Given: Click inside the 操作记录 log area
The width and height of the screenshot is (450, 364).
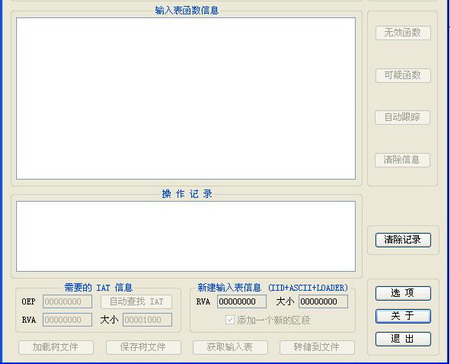Looking at the screenshot, I should [x=186, y=236].
